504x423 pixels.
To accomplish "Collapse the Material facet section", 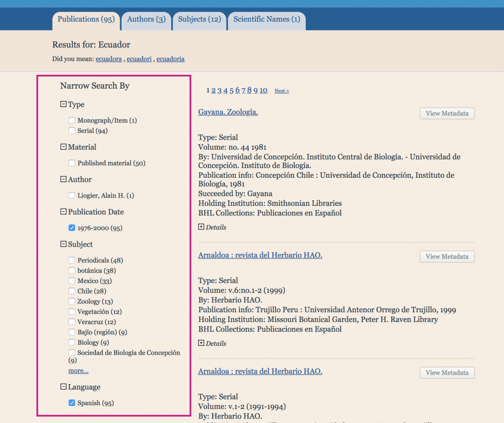I will (63, 147).
